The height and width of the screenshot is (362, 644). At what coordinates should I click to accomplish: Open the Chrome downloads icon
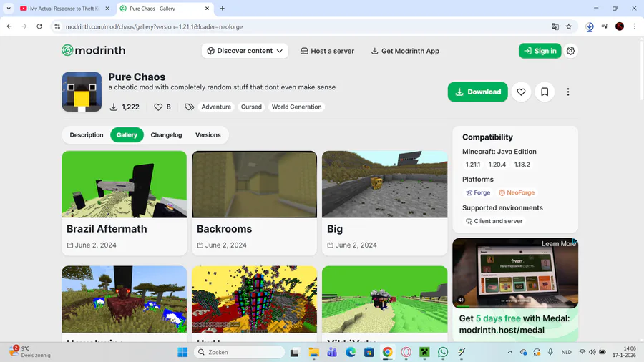point(590,26)
